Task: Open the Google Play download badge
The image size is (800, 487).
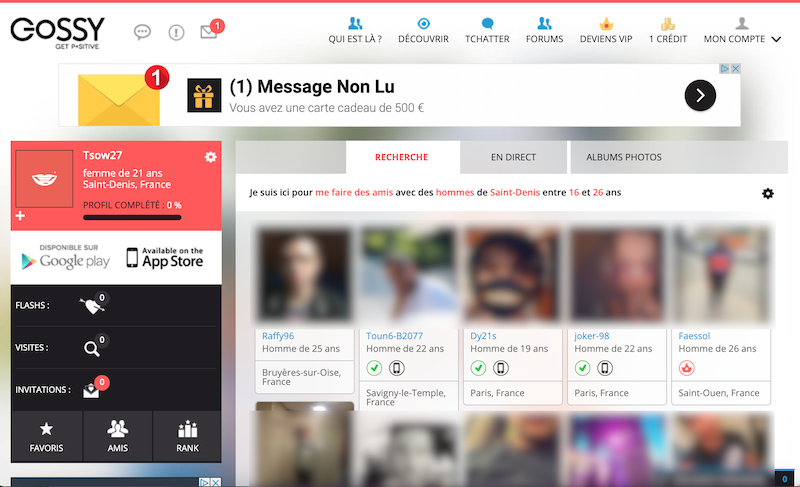Action: tap(65, 257)
